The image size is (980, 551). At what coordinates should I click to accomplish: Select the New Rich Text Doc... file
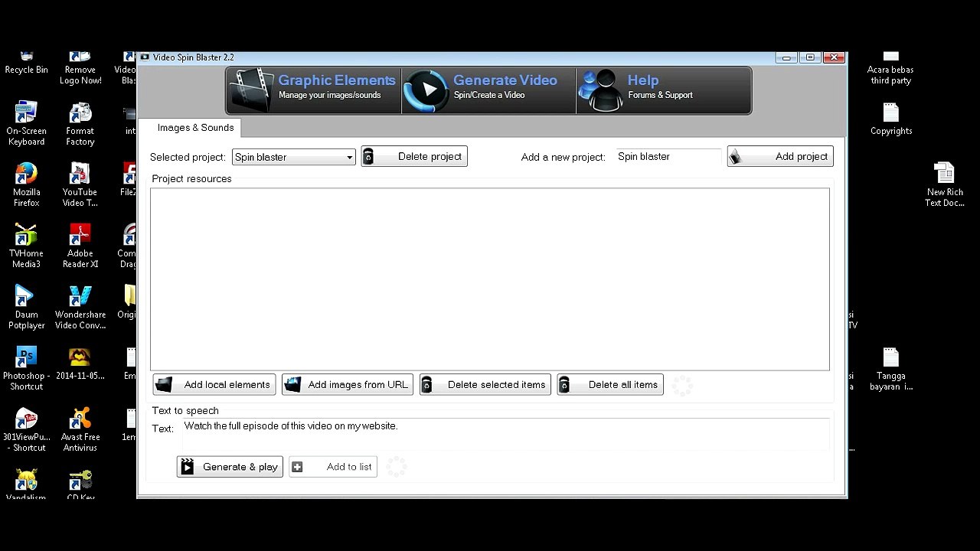945,184
